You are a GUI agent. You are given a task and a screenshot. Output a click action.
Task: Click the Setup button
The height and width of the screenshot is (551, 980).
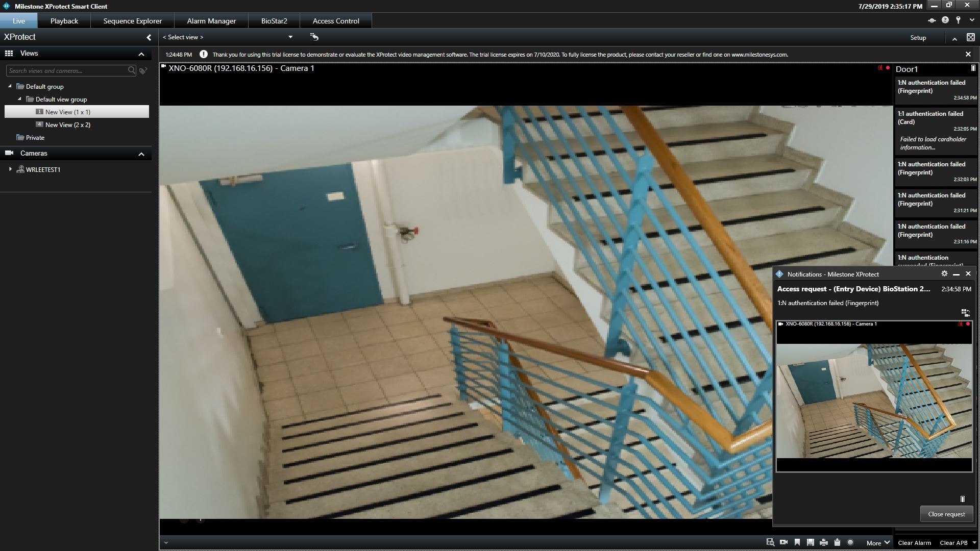click(x=918, y=38)
